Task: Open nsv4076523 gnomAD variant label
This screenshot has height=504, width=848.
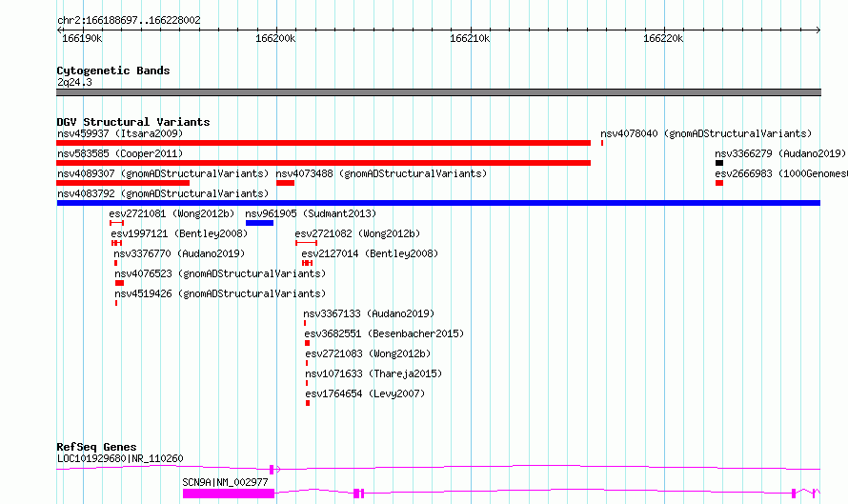Action: (220, 273)
